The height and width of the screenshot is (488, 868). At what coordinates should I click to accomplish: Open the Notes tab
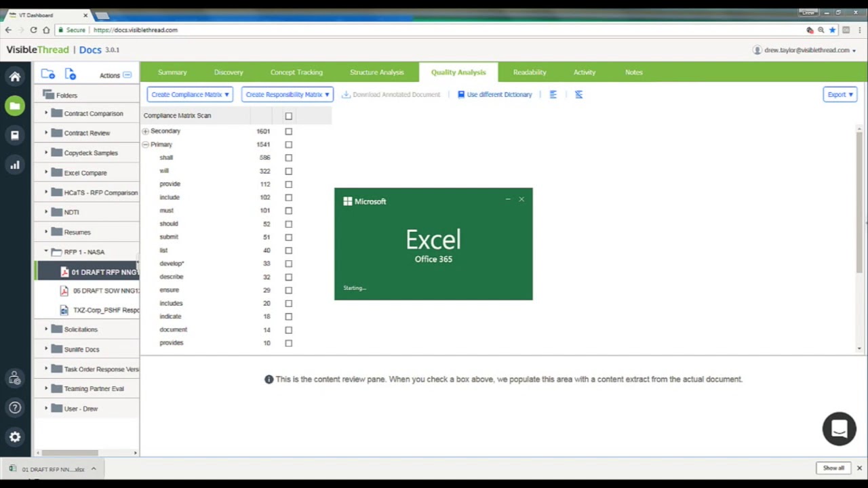point(634,73)
